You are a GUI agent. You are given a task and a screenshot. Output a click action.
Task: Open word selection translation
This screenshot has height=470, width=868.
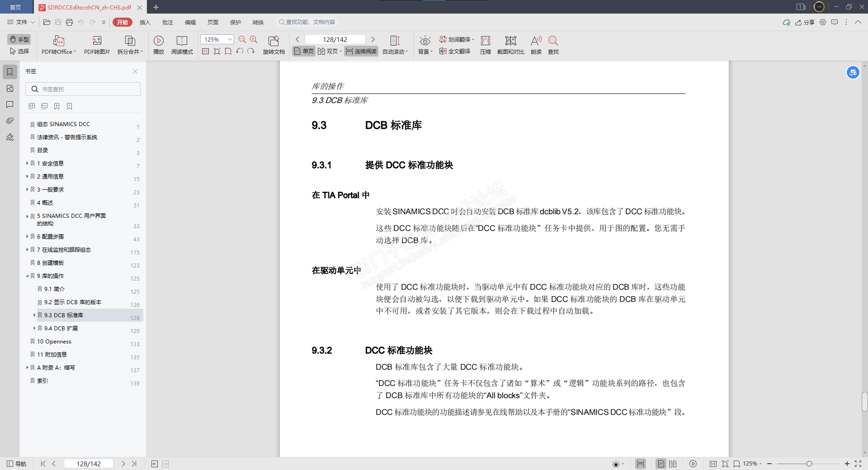457,39
